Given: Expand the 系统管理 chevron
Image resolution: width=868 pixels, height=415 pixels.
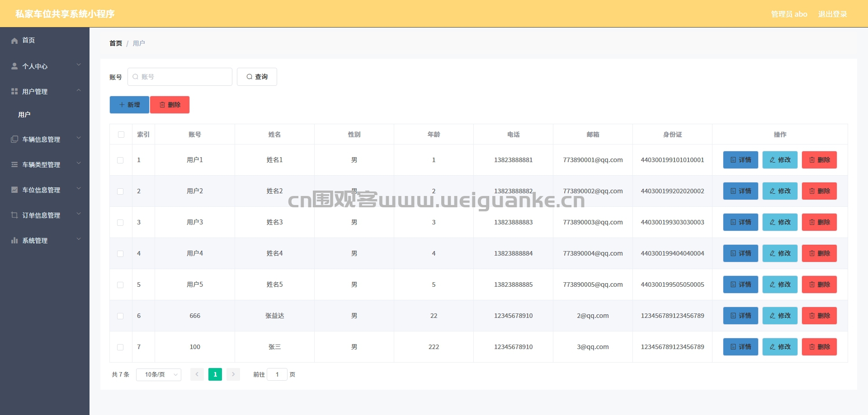Looking at the screenshot, I should point(79,239).
